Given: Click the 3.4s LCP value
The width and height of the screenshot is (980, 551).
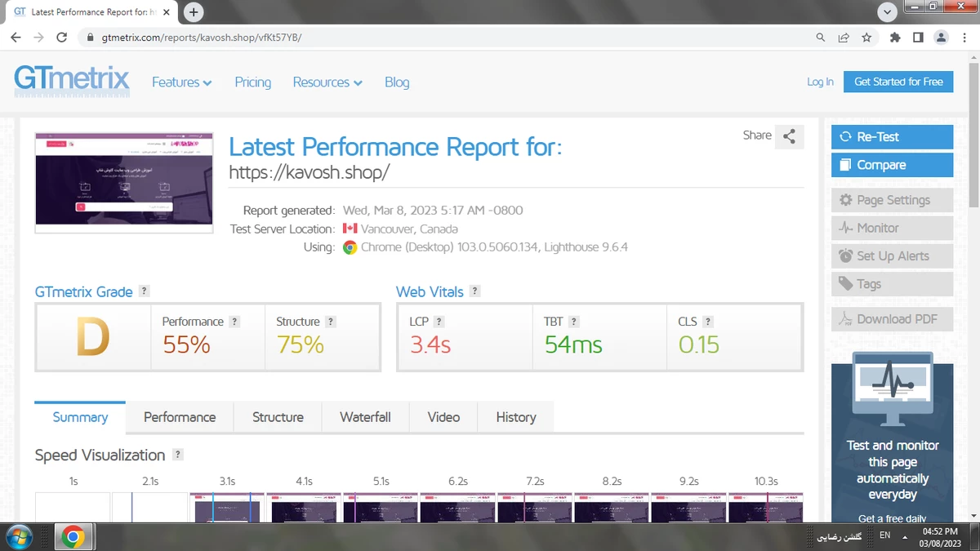Looking at the screenshot, I should coord(430,344).
